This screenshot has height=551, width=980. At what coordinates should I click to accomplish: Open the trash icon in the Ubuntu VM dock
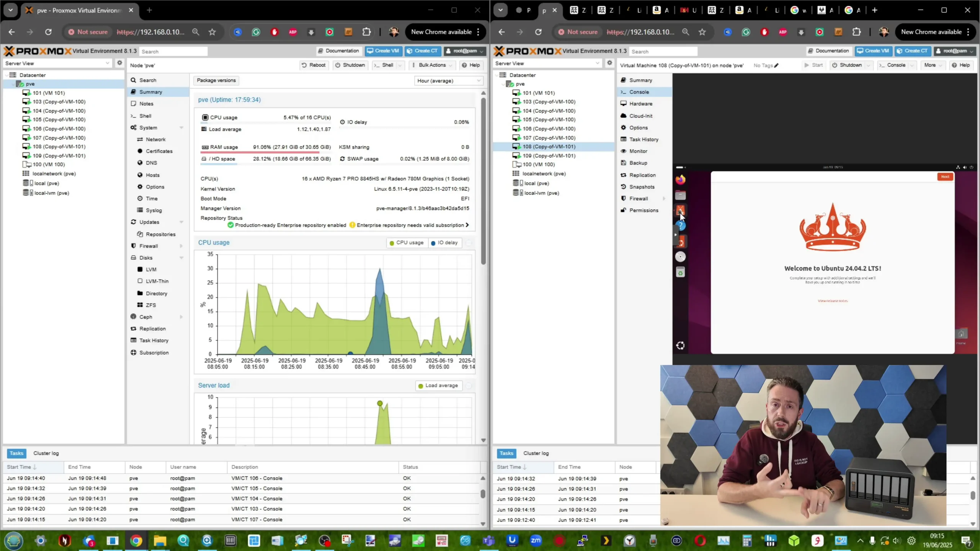(680, 272)
